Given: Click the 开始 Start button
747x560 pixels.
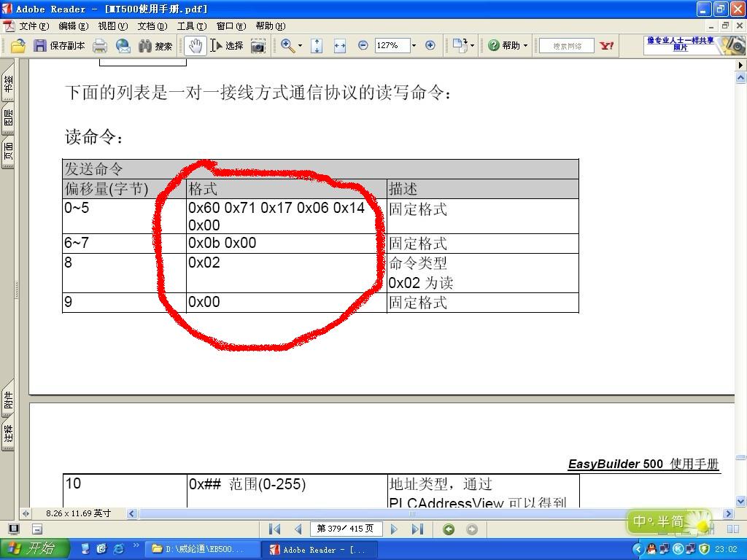Looking at the screenshot, I should click(x=34, y=549).
